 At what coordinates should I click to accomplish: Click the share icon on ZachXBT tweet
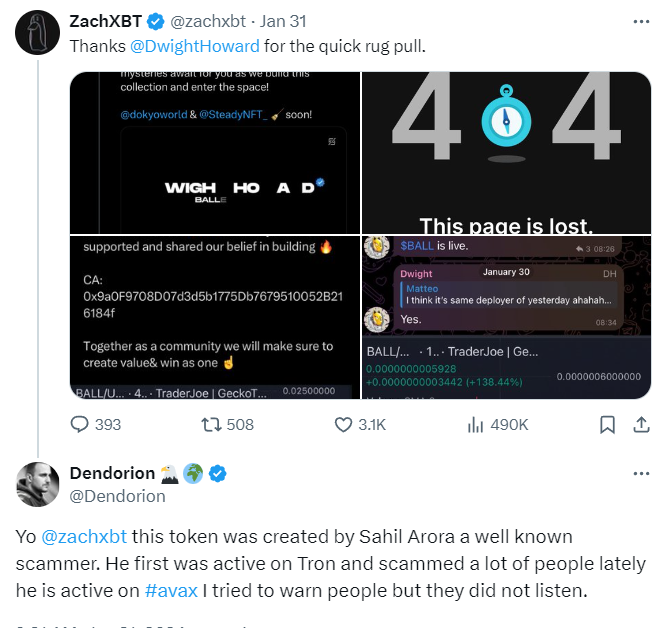[x=641, y=424]
